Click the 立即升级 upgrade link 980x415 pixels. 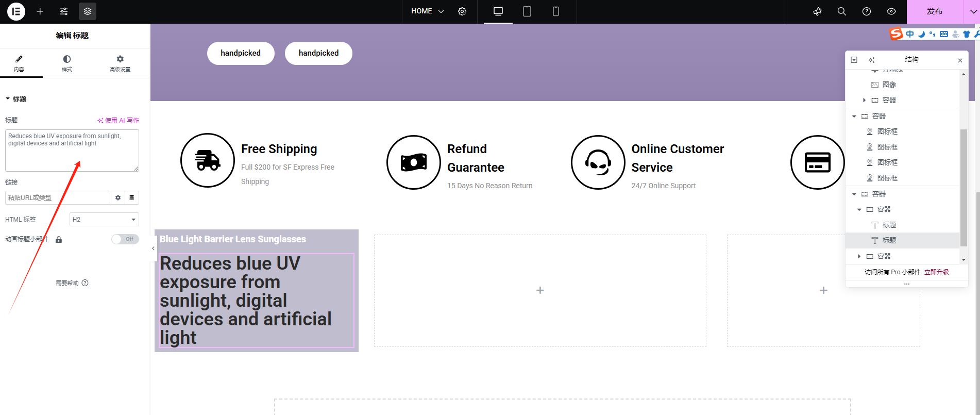tap(936, 272)
